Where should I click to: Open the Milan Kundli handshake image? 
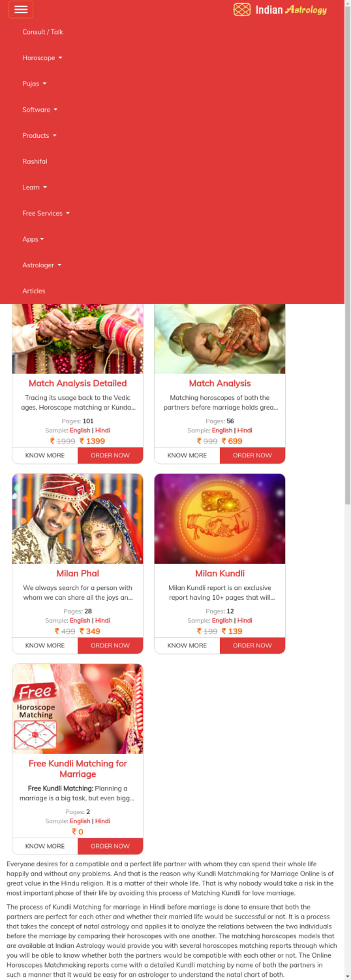point(220,519)
